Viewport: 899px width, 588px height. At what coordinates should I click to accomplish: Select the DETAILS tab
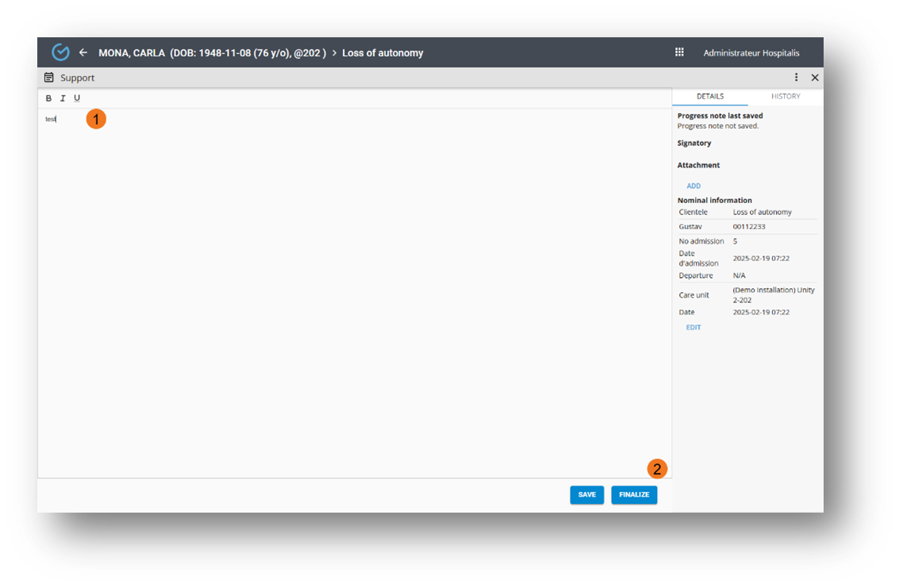pos(710,96)
